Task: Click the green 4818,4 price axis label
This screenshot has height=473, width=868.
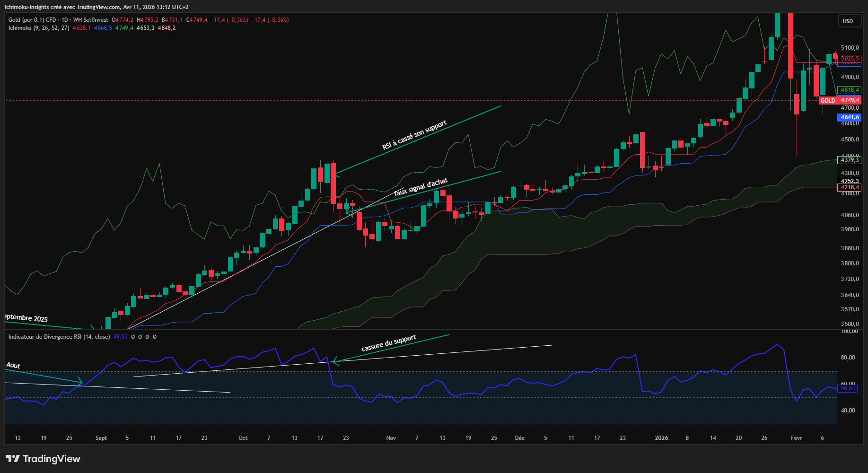Action: pyautogui.click(x=850, y=90)
